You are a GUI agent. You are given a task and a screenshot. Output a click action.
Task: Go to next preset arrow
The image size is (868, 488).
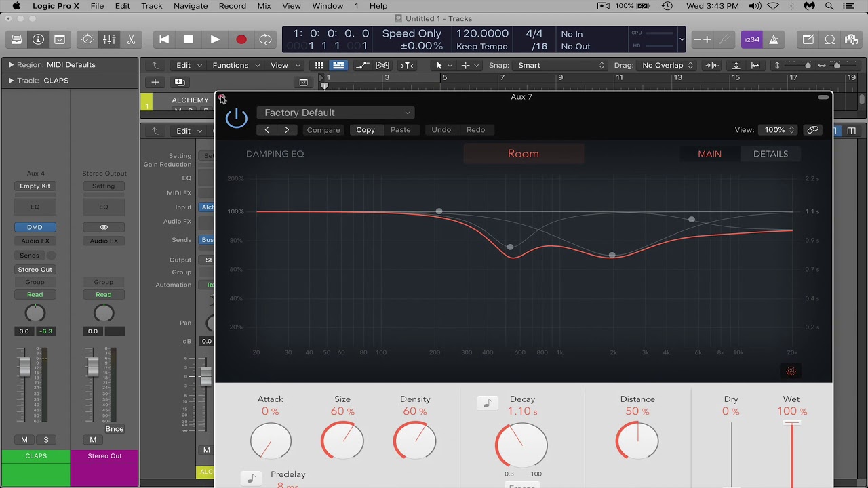tap(287, 130)
